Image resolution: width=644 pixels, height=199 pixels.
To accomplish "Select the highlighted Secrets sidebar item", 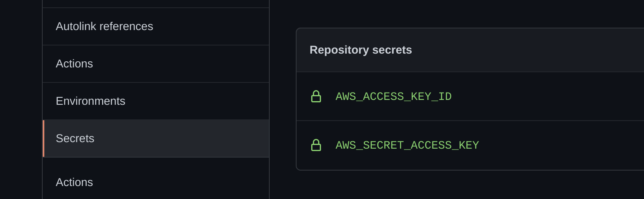I will (156, 138).
